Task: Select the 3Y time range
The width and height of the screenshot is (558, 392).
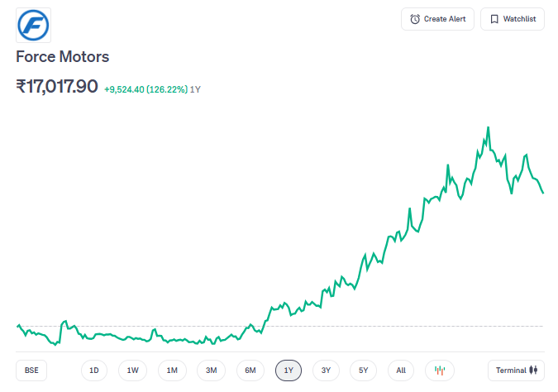Action: click(326, 370)
